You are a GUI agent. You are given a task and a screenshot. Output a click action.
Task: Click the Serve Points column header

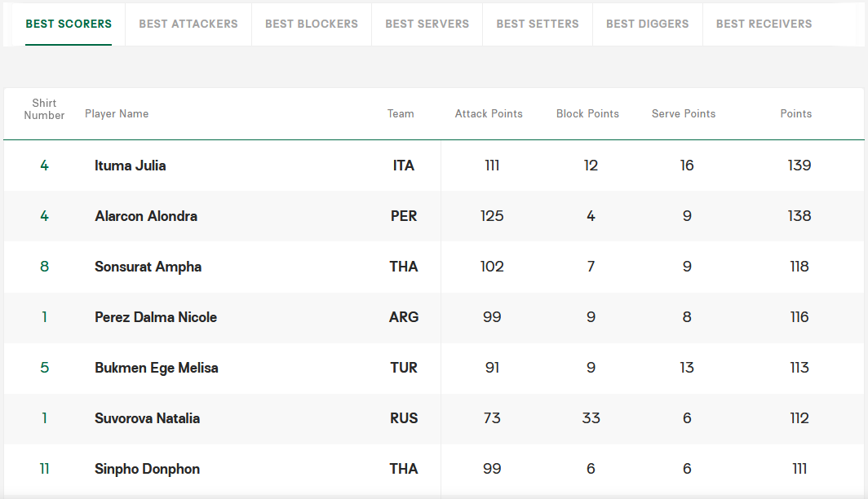pyautogui.click(x=684, y=114)
